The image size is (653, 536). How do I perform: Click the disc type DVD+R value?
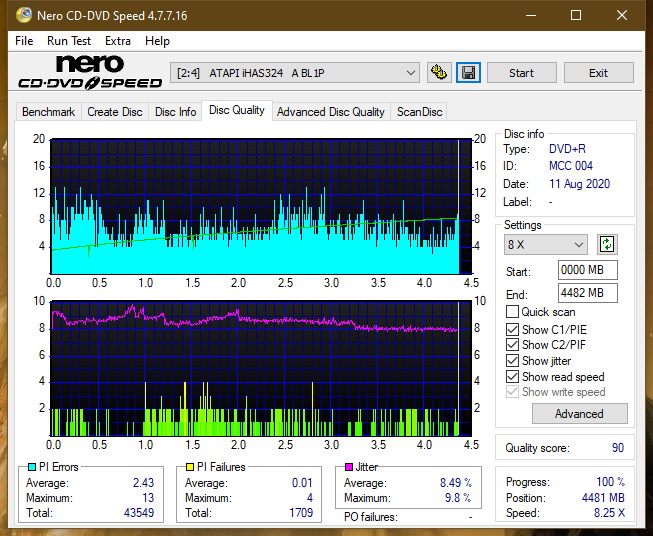(567, 149)
